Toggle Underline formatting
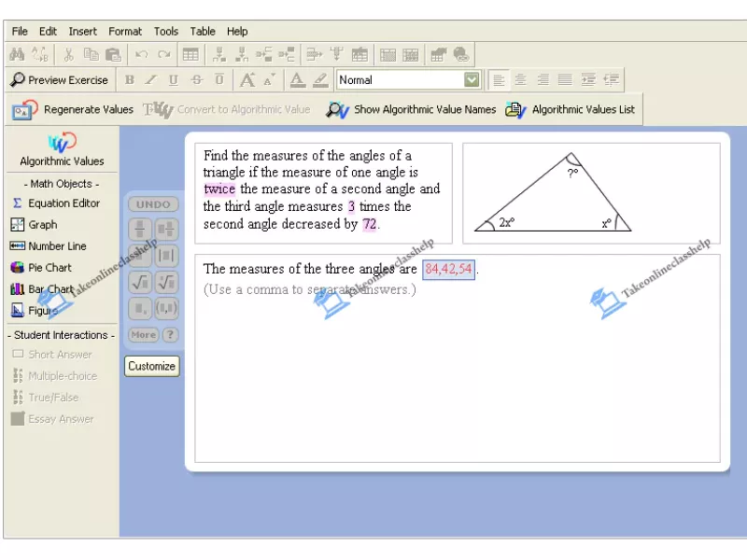 [x=174, y=80]
